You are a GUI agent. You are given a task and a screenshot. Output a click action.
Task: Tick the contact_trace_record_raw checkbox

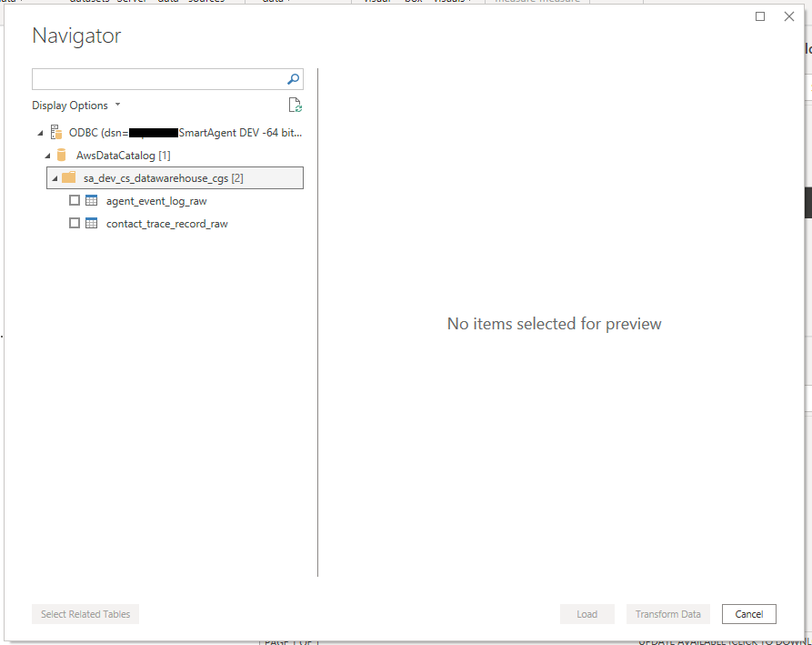(75, 224)
